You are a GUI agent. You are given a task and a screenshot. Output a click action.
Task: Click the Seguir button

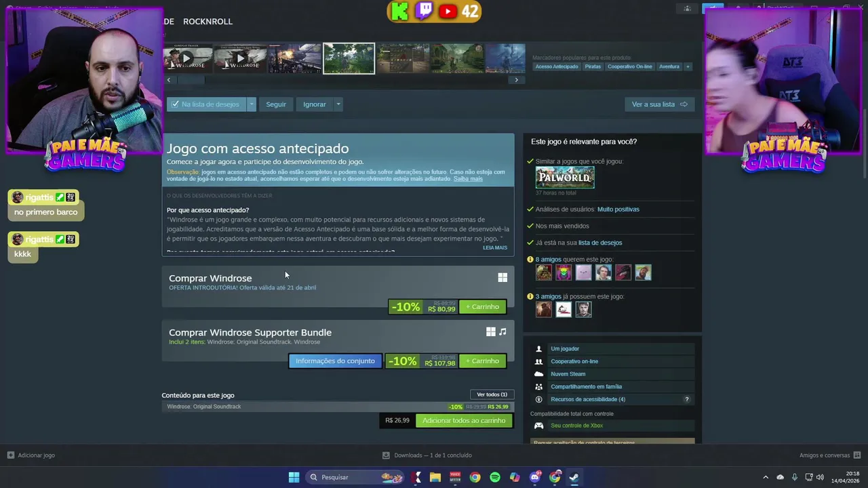[276, 104]
